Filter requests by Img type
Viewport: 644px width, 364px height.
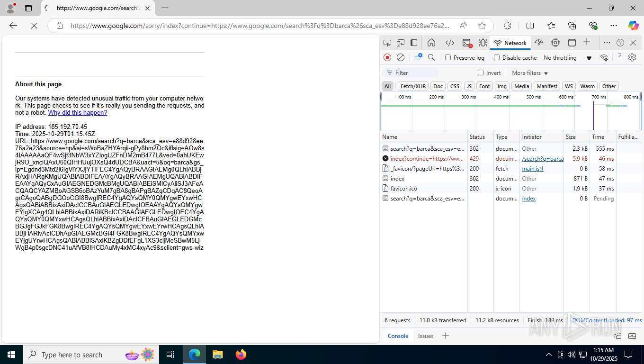pos(502,86)
